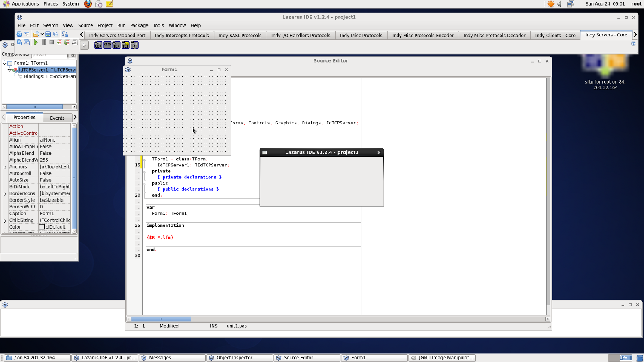Screen dimensions: 644x362
Task: Select the UDP server component icon
Action: (98, 45)
